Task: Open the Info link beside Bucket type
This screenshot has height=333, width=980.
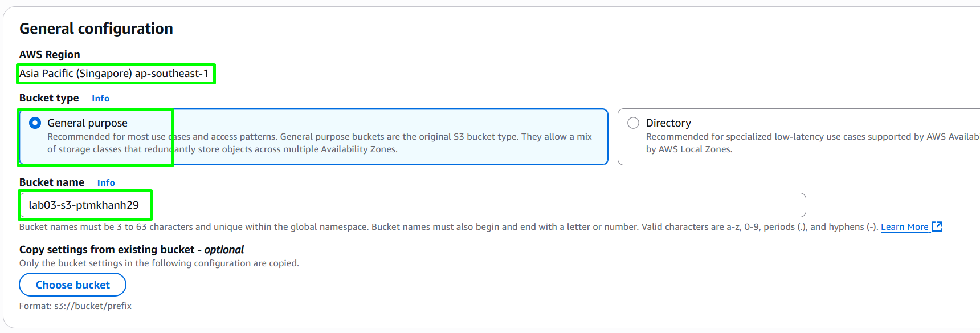Action: [x=100, y=98]
